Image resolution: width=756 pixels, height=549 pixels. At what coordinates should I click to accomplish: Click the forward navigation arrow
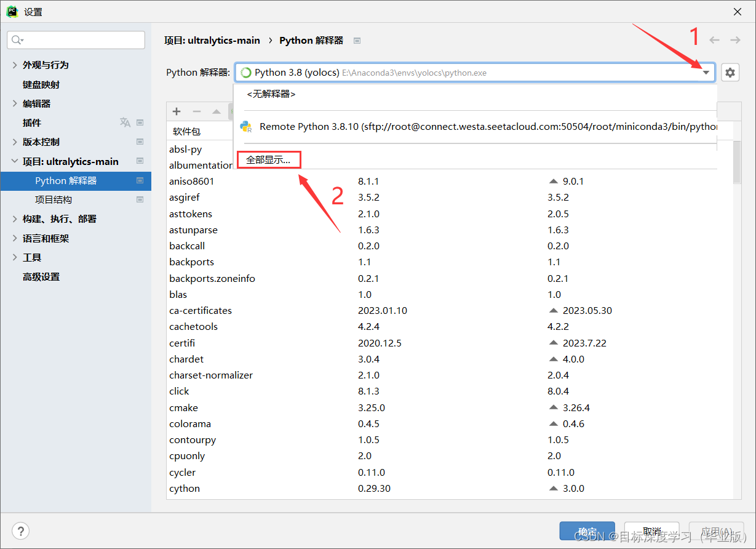coord(735,40)
